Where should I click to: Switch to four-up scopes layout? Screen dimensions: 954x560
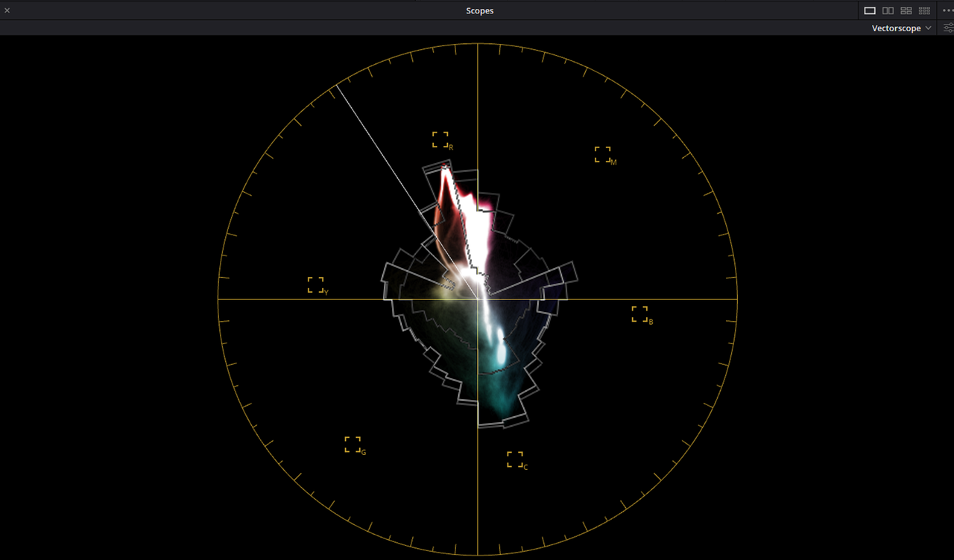click(906, 10)
